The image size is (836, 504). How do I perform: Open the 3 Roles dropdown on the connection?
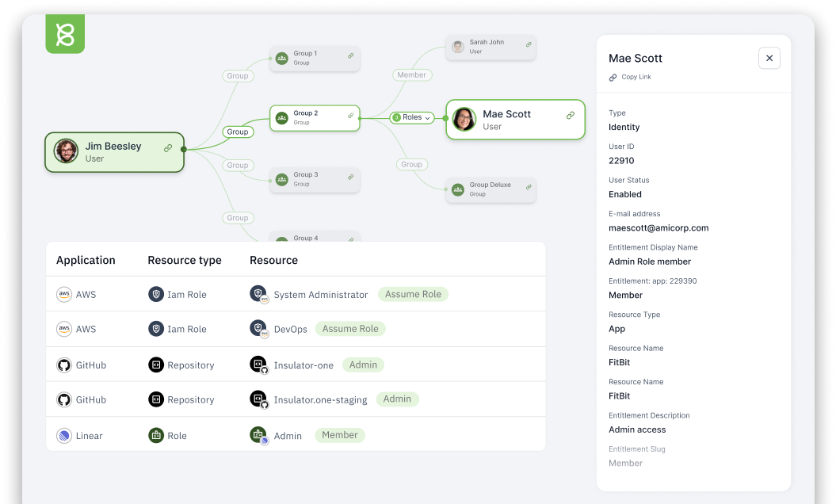point(411,116)
